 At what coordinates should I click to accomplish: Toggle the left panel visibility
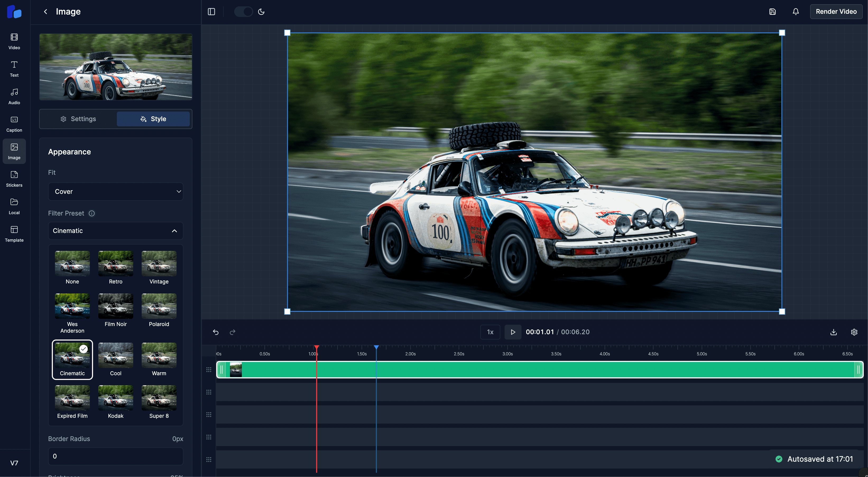211,11
